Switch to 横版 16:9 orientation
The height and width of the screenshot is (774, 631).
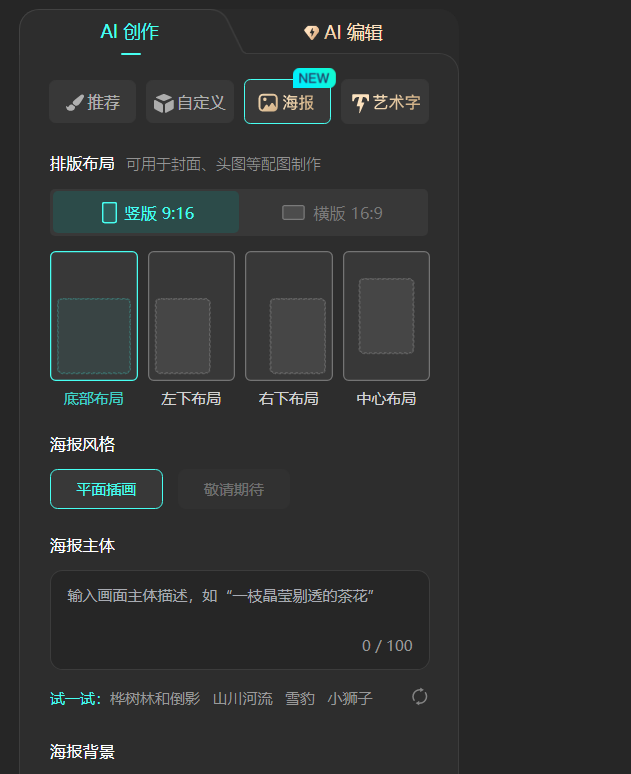pyautogui.click(x=333, y=213)
